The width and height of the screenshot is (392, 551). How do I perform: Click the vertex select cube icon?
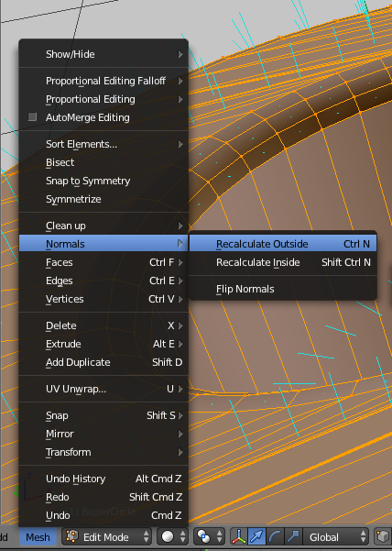tap(383, 536)
